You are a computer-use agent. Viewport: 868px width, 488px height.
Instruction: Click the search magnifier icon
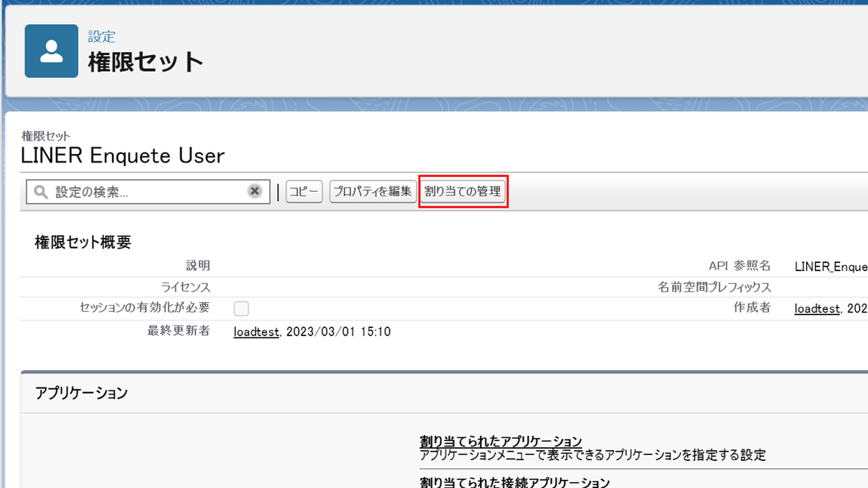pyautogui.click(x=40, y=192)
